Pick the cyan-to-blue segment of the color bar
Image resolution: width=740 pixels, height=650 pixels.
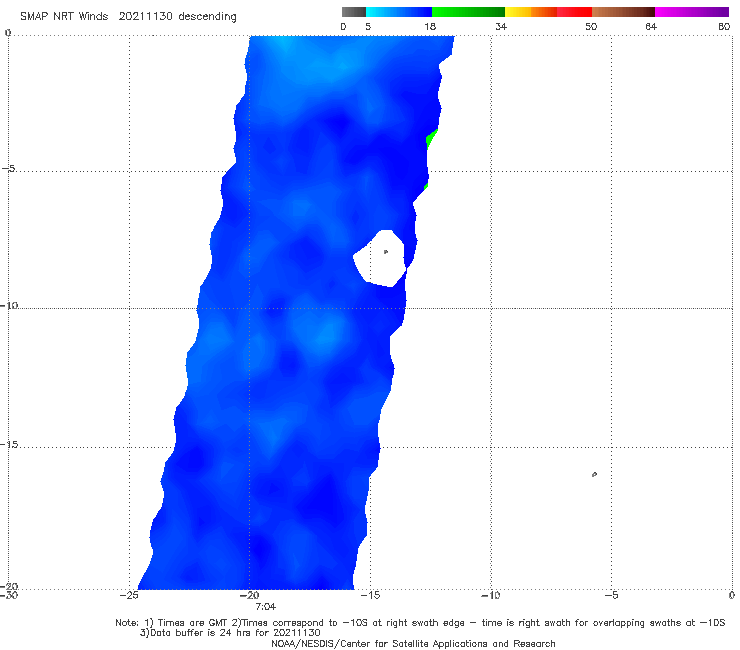[x=399, y=12]
